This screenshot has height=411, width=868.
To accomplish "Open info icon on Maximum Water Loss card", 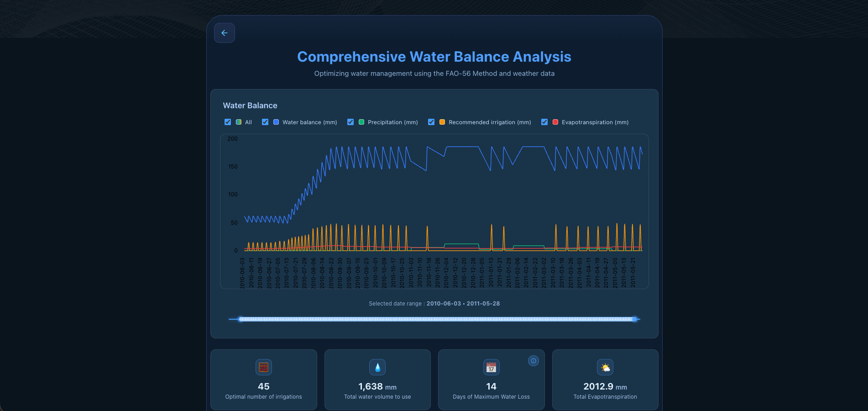I will click(x=533, y=361).
